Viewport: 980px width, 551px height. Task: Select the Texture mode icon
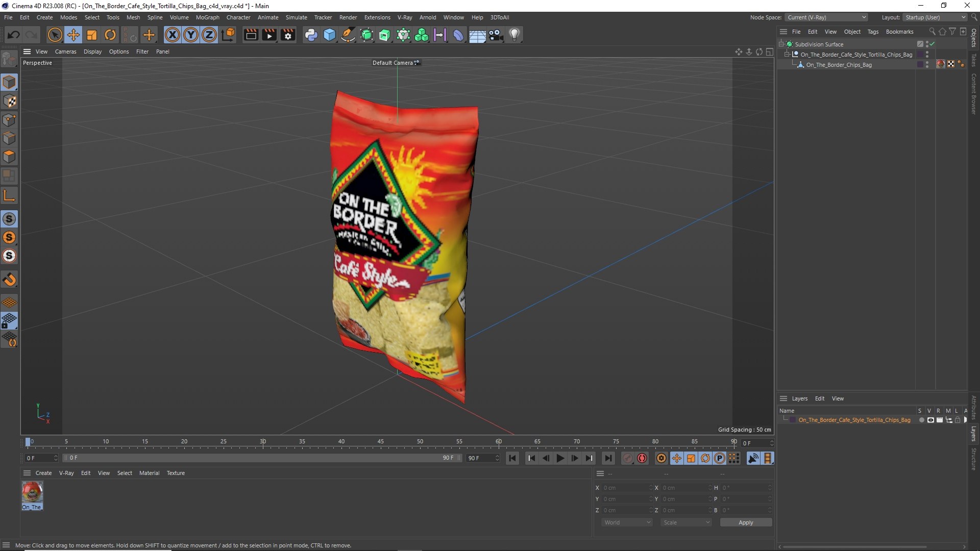coord(9,101)
